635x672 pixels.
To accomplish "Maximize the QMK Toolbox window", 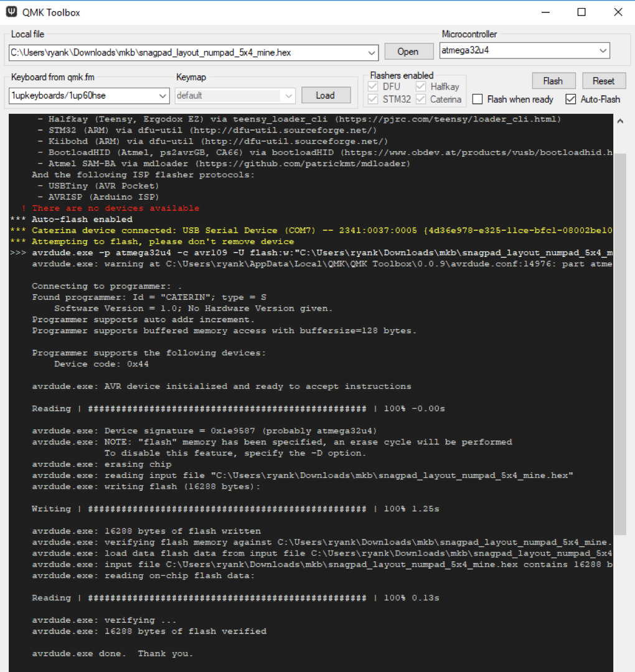I will (x=581, y=12).
